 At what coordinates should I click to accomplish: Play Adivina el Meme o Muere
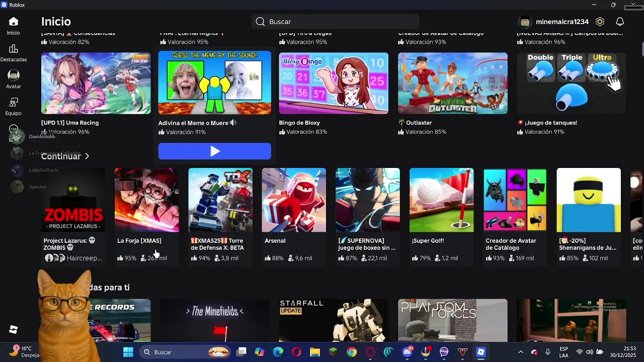click(214, 151)
